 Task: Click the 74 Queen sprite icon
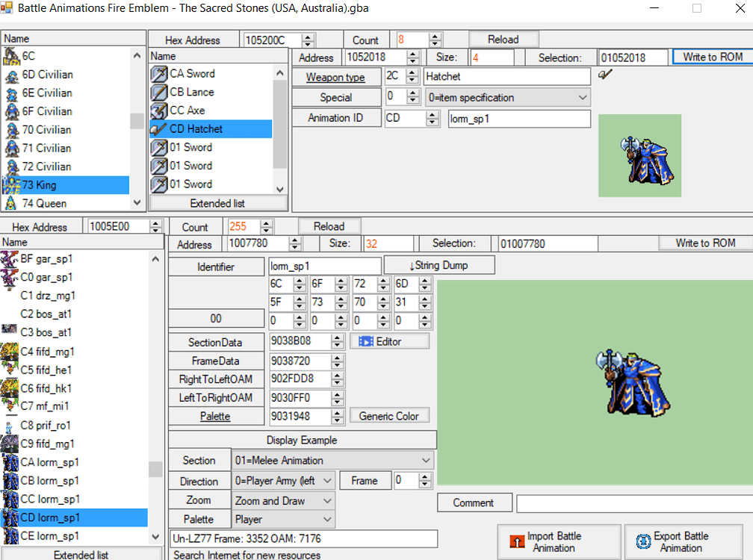pos(11,202)
